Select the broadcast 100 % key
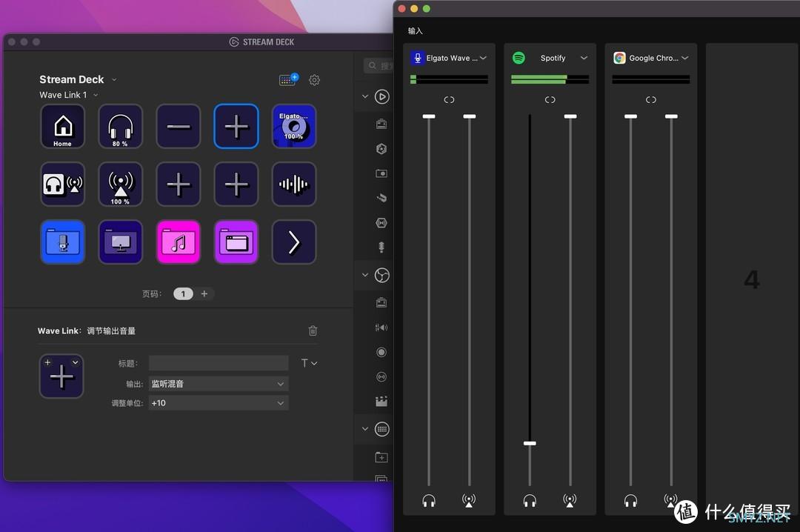 [x=121, y=184]
